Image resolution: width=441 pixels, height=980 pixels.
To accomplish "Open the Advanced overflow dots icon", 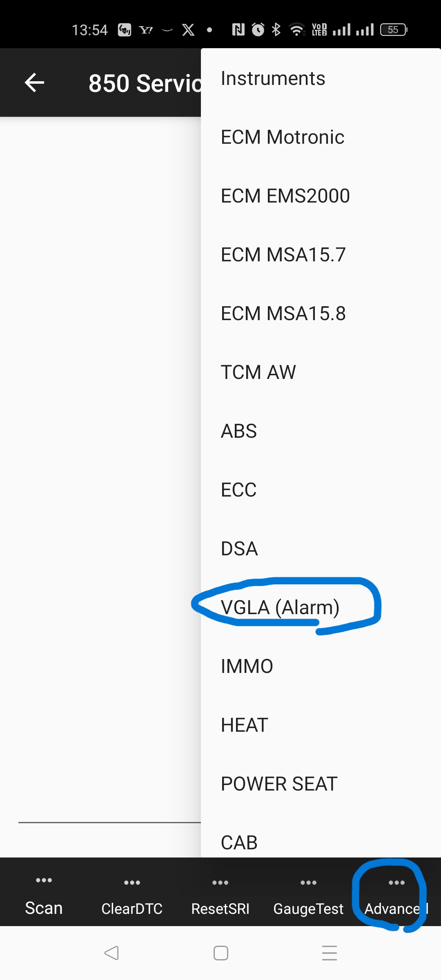I will coord(396,882).
